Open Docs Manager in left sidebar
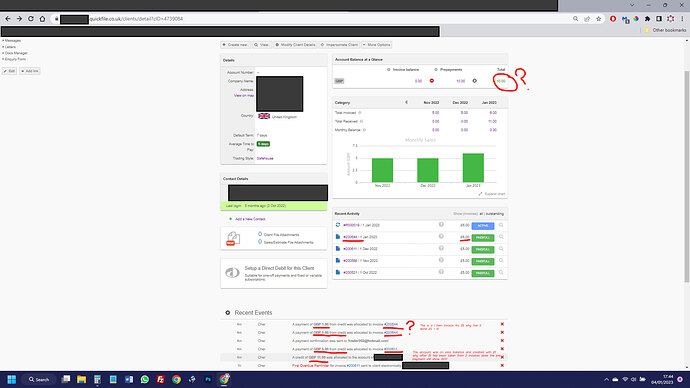 tap(15, 53)
